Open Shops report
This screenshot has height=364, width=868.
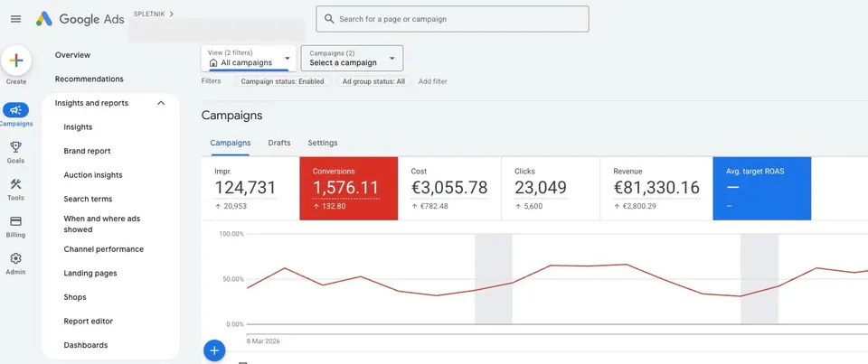(75, 297)
